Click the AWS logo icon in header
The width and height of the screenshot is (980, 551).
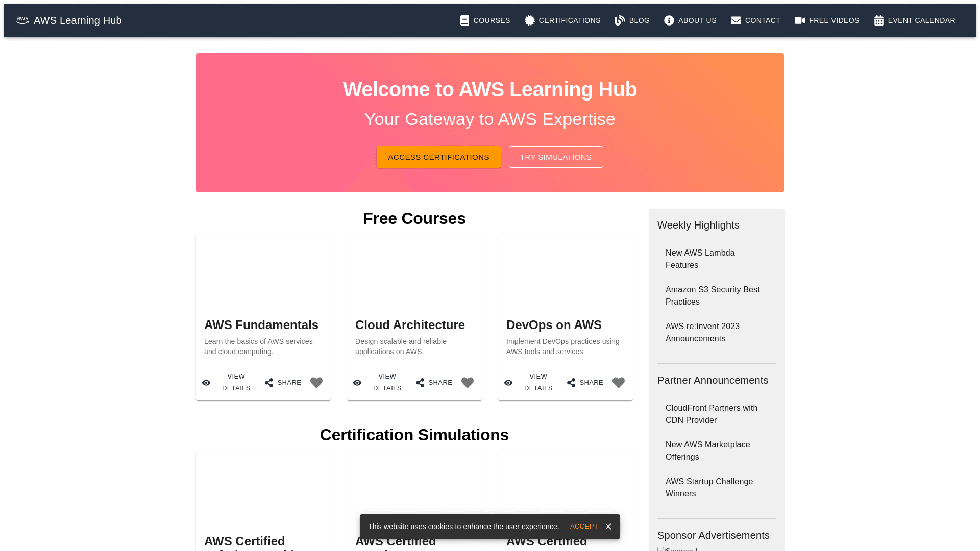tap(22, 20)
